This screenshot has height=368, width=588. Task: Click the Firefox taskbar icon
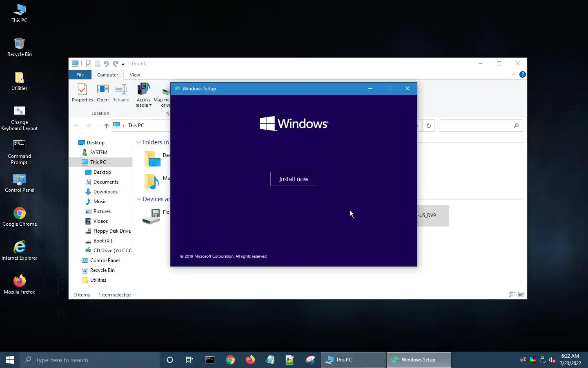[x=250, y=360]
